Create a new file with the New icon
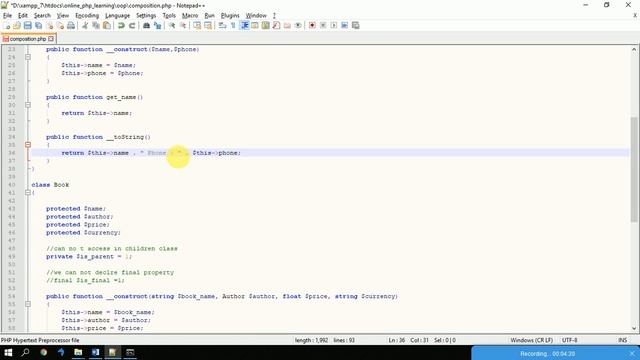The image size is (640, 360). (7, 25)
